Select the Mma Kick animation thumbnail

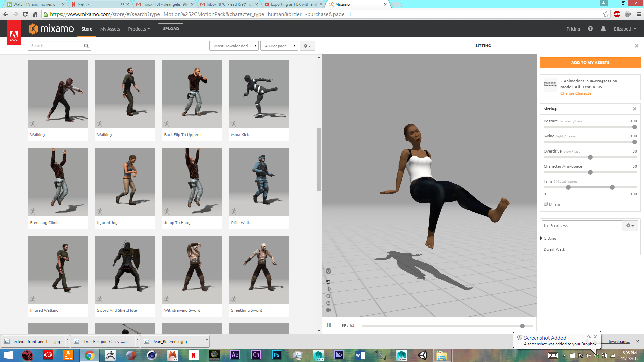click(x=259, y=94)
